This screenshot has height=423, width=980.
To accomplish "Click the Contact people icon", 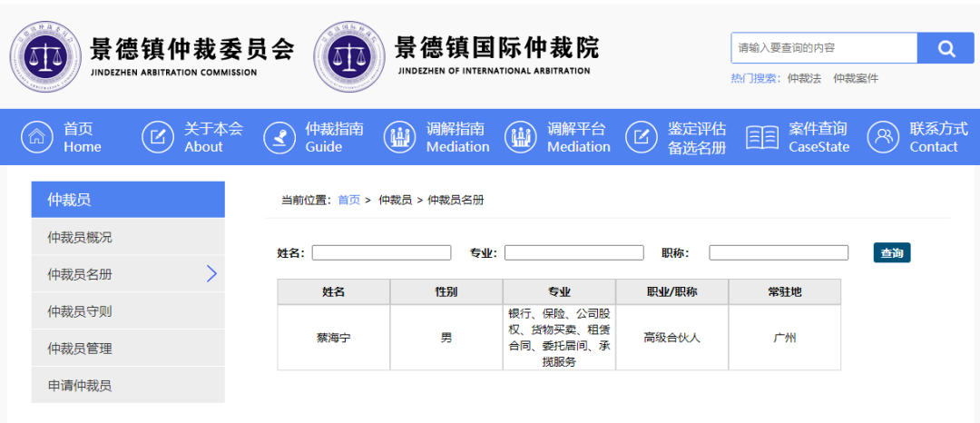I will 884,137.
